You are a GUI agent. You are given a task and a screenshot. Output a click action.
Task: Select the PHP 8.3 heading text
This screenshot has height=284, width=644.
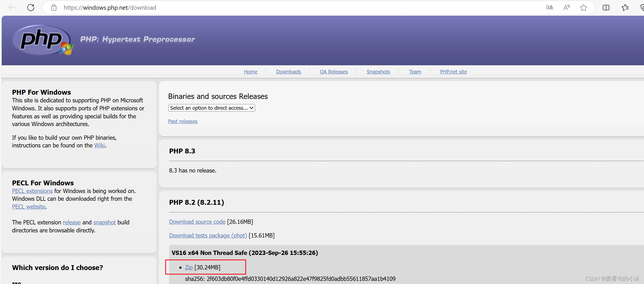coord(182,151)
